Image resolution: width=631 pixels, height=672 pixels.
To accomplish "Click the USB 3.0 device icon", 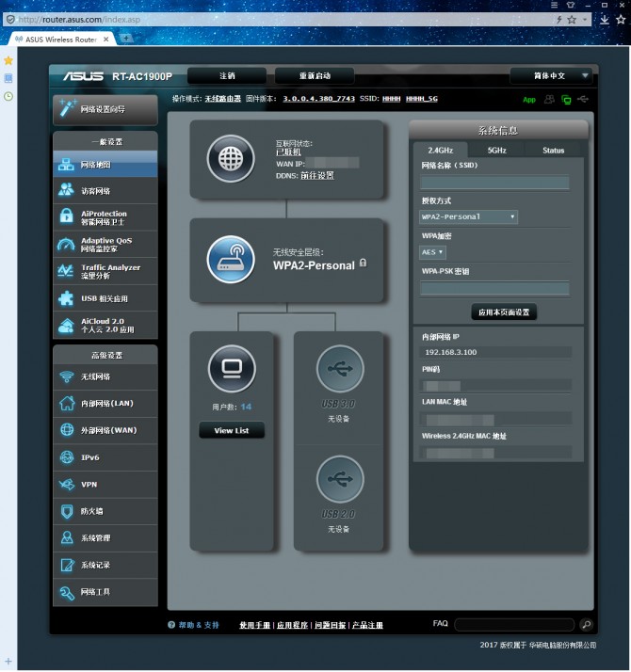I will (340, 369).
